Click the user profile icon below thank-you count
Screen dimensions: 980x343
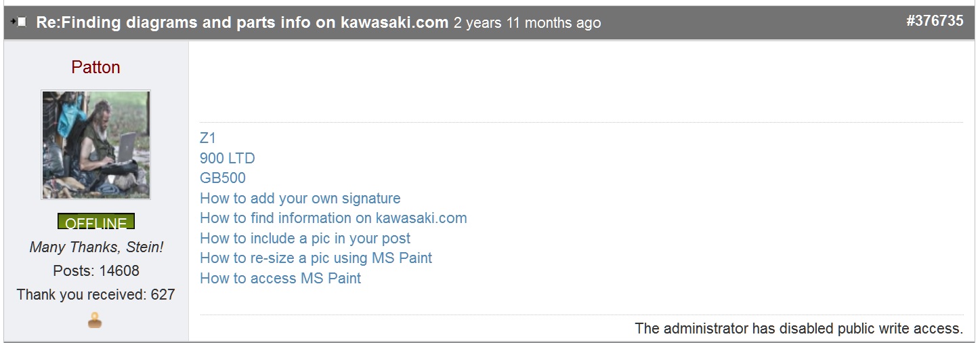click(95, 321)
